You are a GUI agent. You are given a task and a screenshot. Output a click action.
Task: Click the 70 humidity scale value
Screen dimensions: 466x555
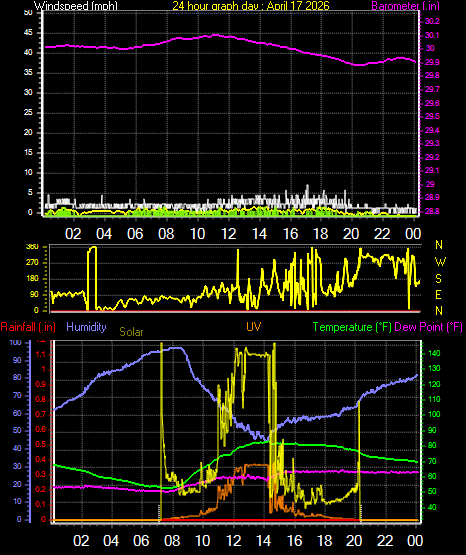(17, 395)
